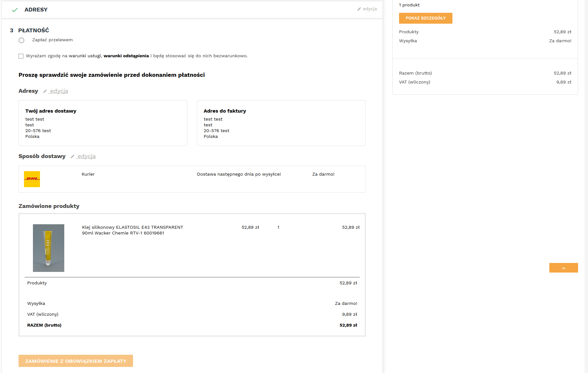The width and height of the screenshot is (588, 373).
Task: Open the ADRESY step section
Action: click(36, 10)
